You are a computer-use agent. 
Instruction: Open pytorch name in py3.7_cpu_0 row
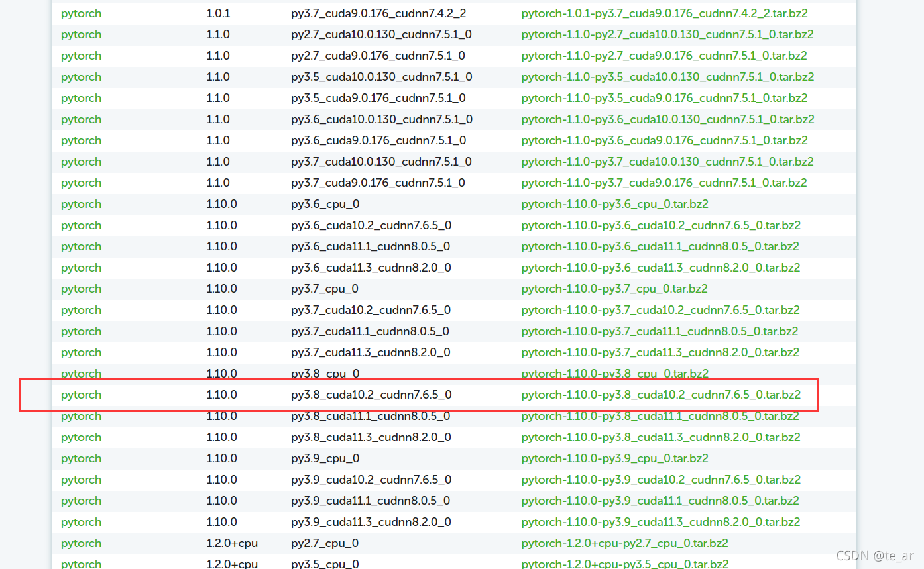point(81,289)
